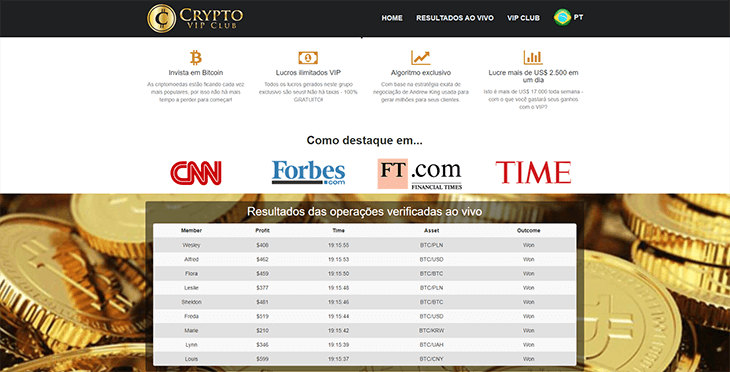The image size is (730, 372).
Task: Select member Alfred in the table
Action: (x=191, y=259)
